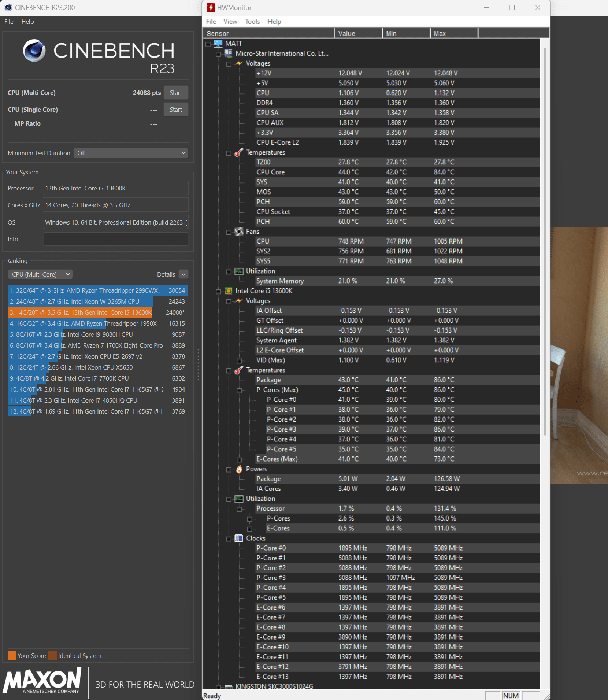Screen dimensions: 608x700
Task: Collapse the MATT root tree node
Action: pos(208,44)
